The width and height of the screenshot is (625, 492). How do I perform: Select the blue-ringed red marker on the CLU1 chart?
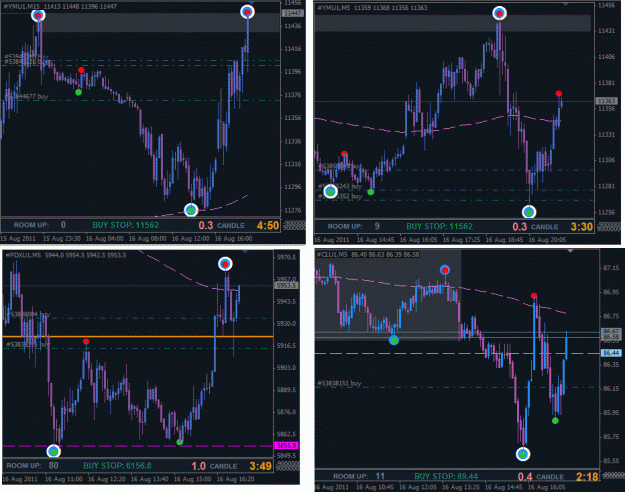click(x=445, y=270)
